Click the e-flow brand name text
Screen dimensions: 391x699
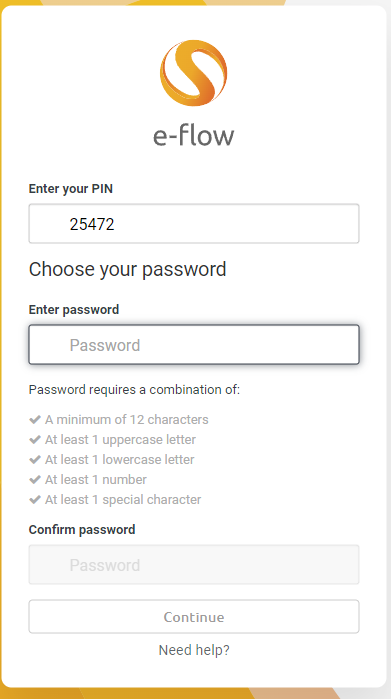tap(193, 135)
